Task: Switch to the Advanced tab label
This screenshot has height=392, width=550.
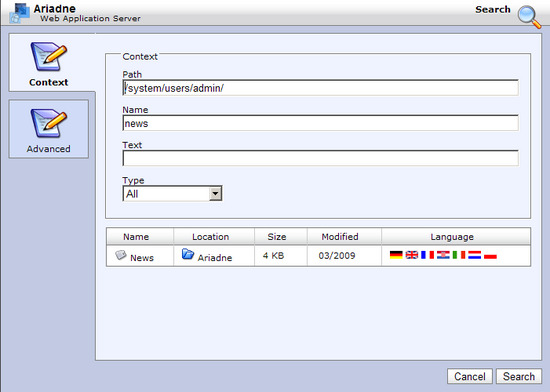Action: (48, 149)
